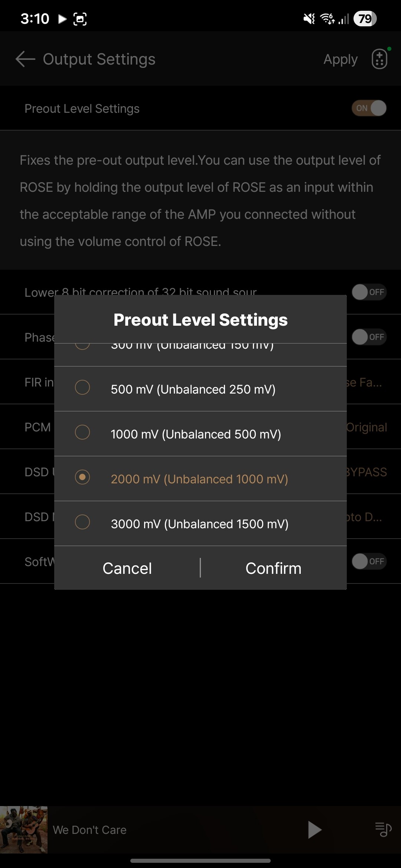Tap the battery indicator in status bar
The height and width of the screenshot is (868, 401).
point(365,19)
